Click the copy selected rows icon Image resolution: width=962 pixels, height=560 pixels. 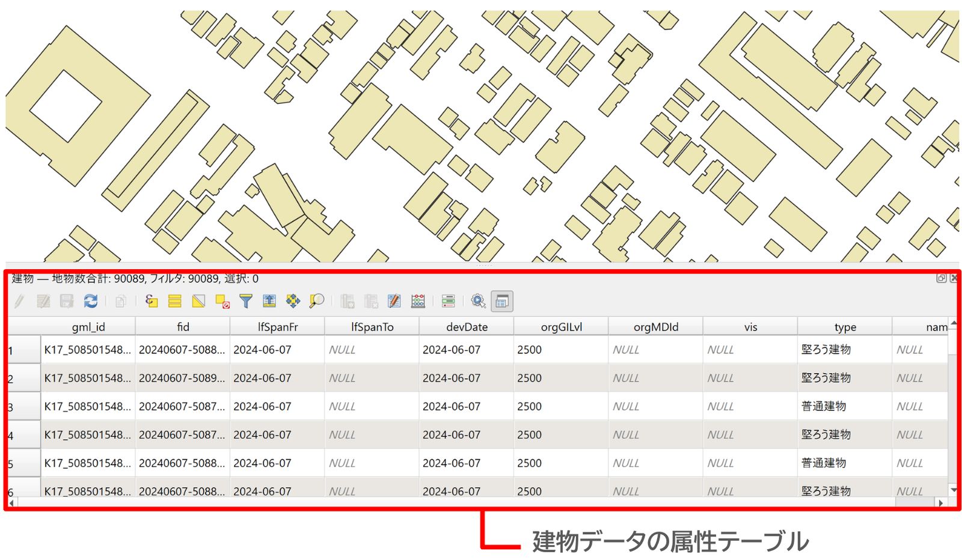(121, 301)
